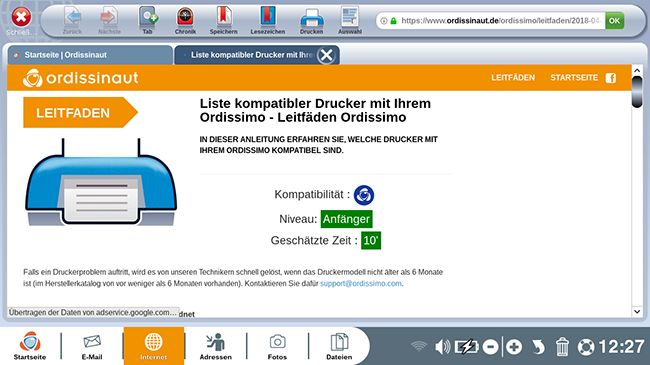Switch to the Startseite | Ordissinaut tab
Viewport: 650px width, 365px height.
(x=90, y=55)
